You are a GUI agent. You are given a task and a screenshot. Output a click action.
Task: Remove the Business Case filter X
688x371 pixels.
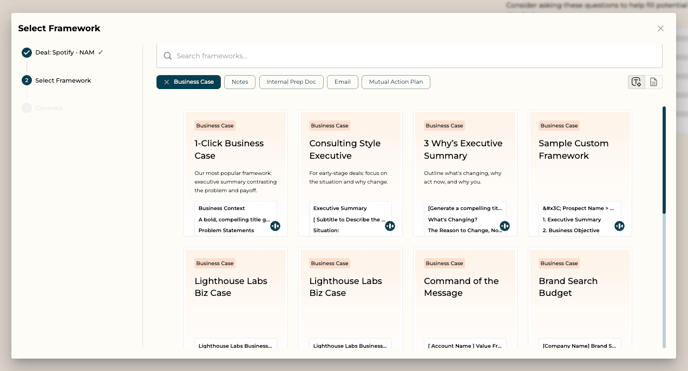(166, 82)
